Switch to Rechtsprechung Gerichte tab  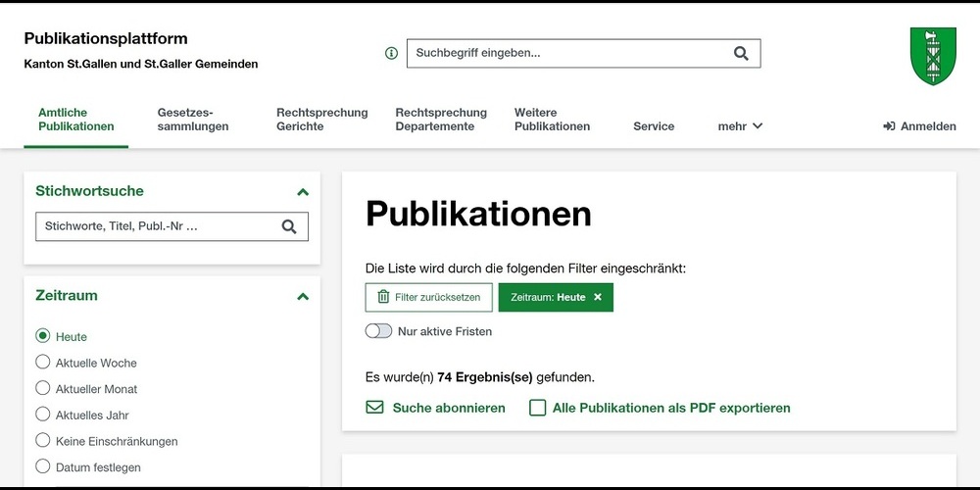[x=321, y=120]
